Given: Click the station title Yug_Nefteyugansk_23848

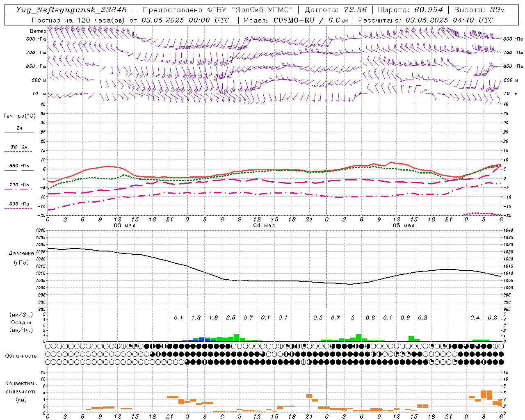Looking at the screenshot, I should coord(71,10).
